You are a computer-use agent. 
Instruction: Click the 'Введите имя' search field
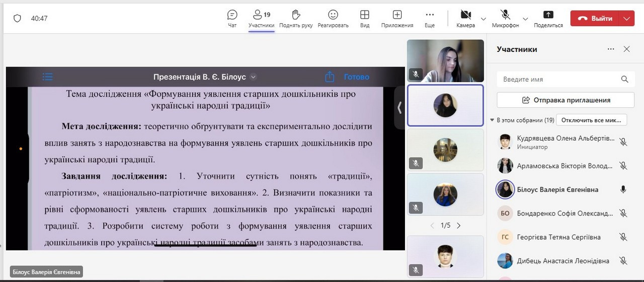pos(558,79)
